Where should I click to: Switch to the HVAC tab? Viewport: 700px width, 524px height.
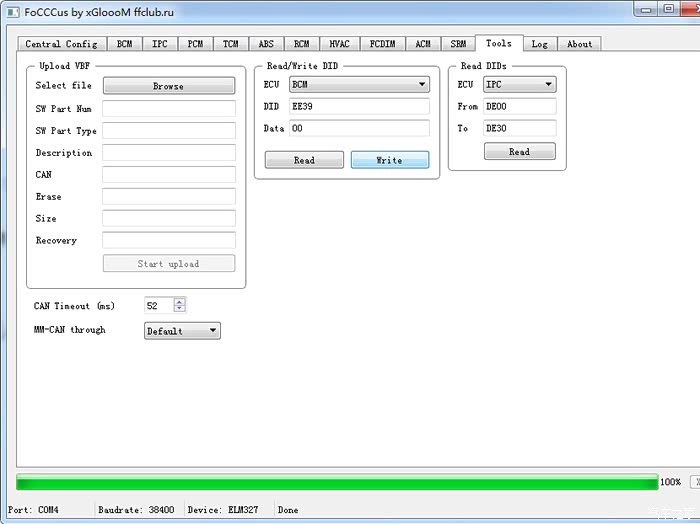pyautogui.click(x=339, y=44)
